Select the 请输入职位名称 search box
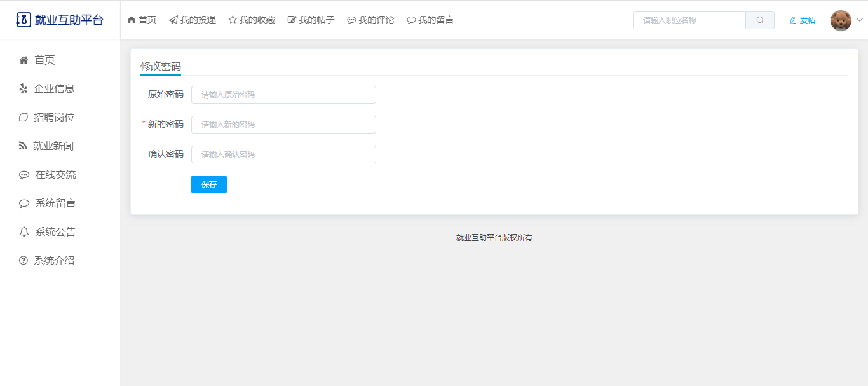The width and height of the screenshot is (868, 386). coord(689,20)
